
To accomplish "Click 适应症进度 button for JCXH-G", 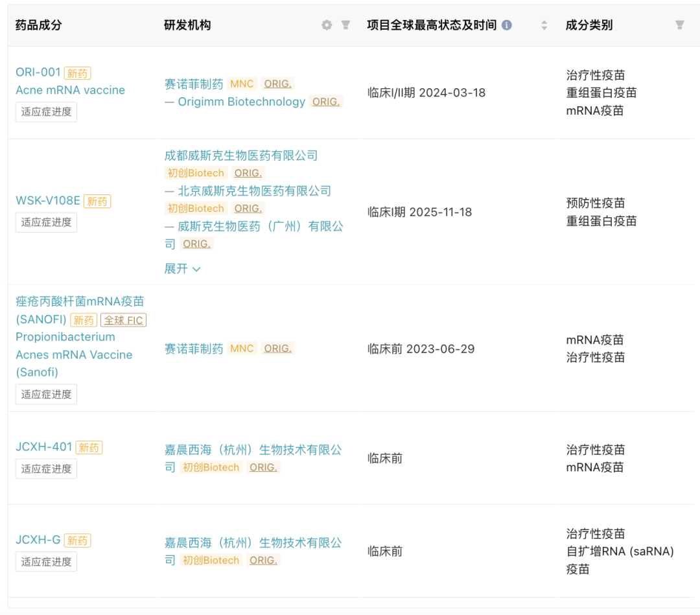I will [46, 561].
